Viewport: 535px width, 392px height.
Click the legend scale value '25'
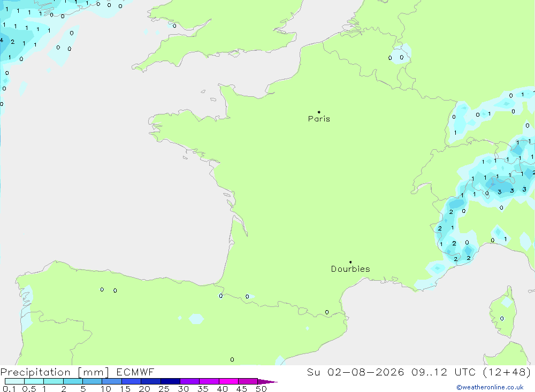coord(164,389)
